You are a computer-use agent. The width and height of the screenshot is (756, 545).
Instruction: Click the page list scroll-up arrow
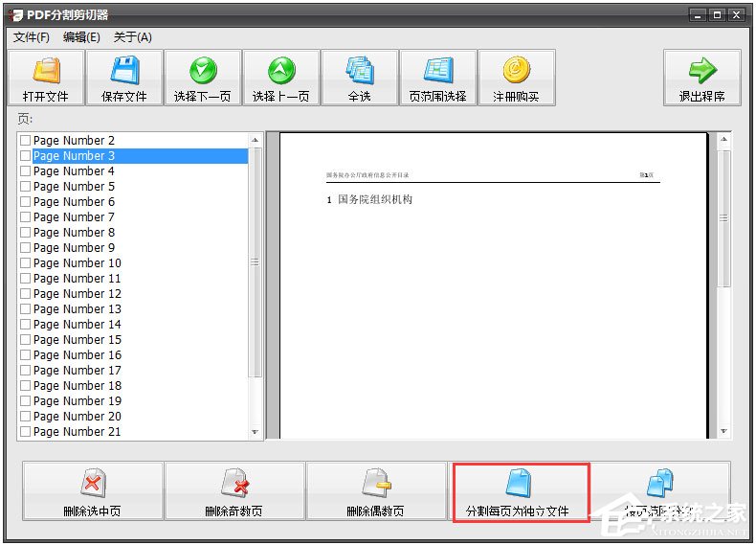[x=256, y=140]
